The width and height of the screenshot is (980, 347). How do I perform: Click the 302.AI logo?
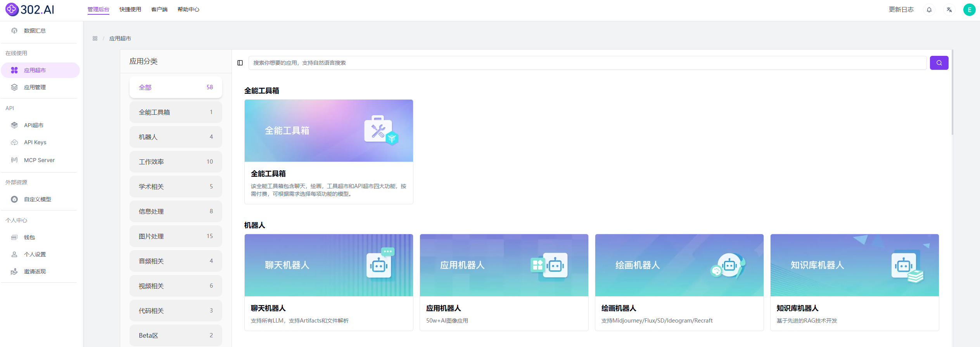(30, 9)
